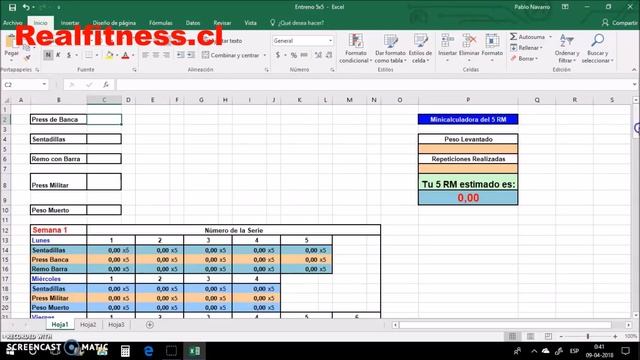Toggle Italic (K) formatting

coord(58,55)
